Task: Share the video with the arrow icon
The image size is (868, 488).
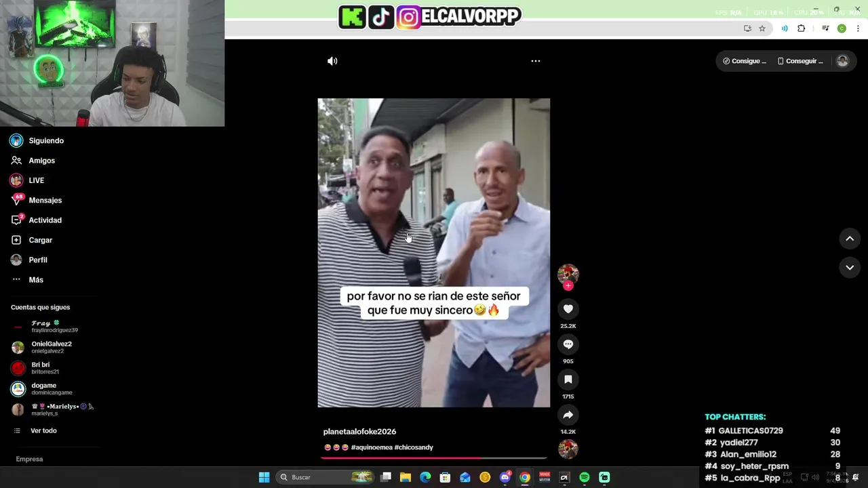Action: 568,415
